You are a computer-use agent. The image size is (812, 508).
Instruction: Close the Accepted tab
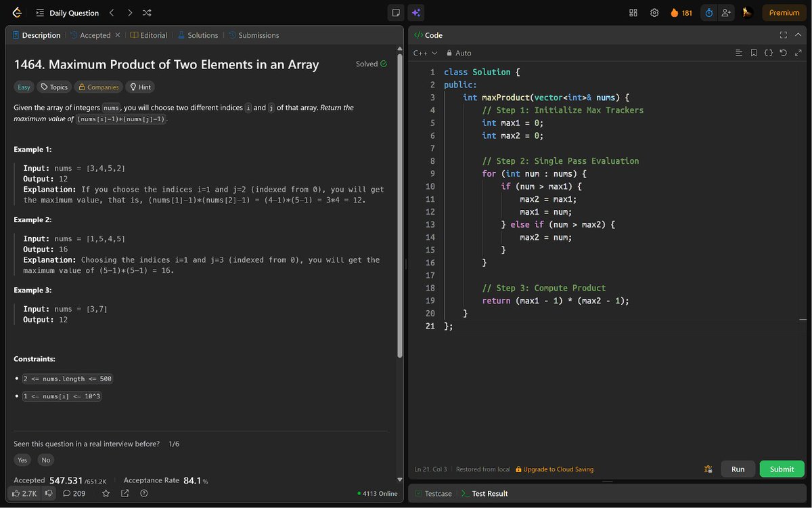pyautogui.click(x=118, y=35)
